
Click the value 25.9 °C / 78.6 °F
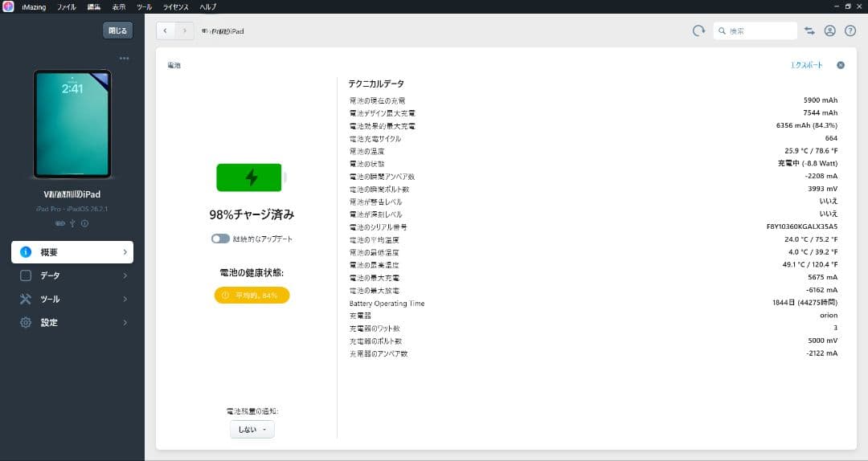click(x=811, y=150)
